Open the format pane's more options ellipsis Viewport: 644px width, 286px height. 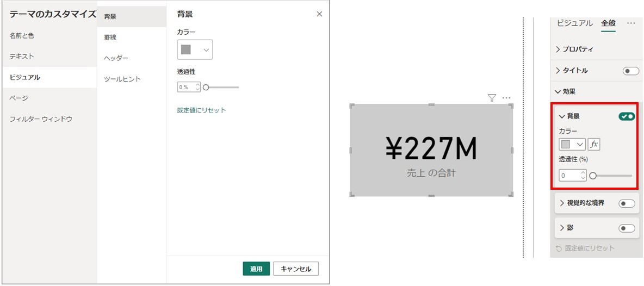click(x=631, y=23)
